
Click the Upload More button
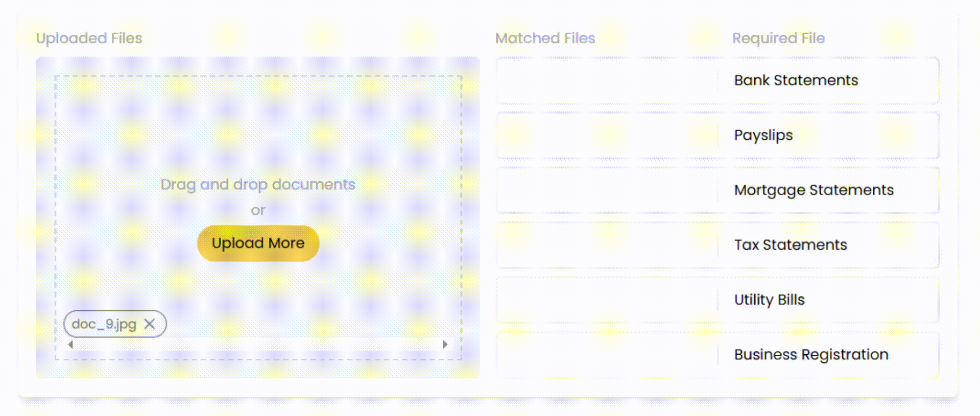pos(258,243)
